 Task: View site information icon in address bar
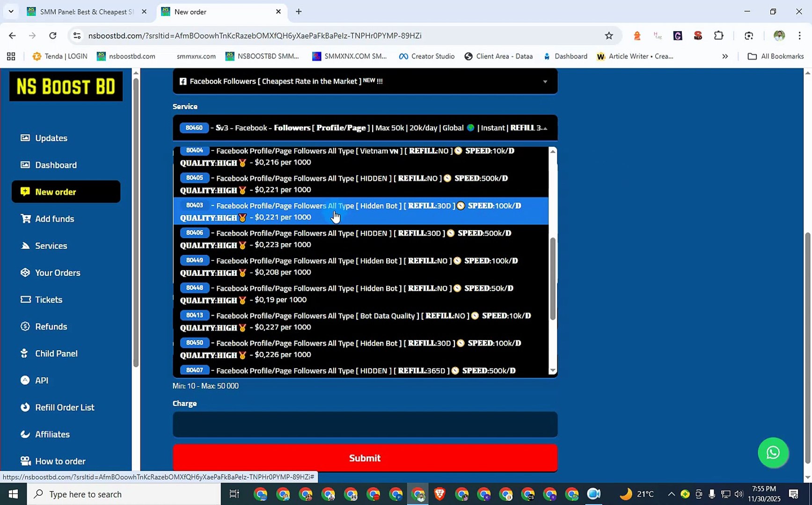[x=77, y=36]
